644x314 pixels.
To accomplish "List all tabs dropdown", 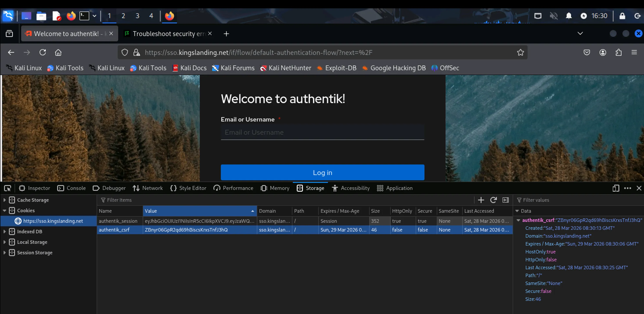I will (580, 34).
